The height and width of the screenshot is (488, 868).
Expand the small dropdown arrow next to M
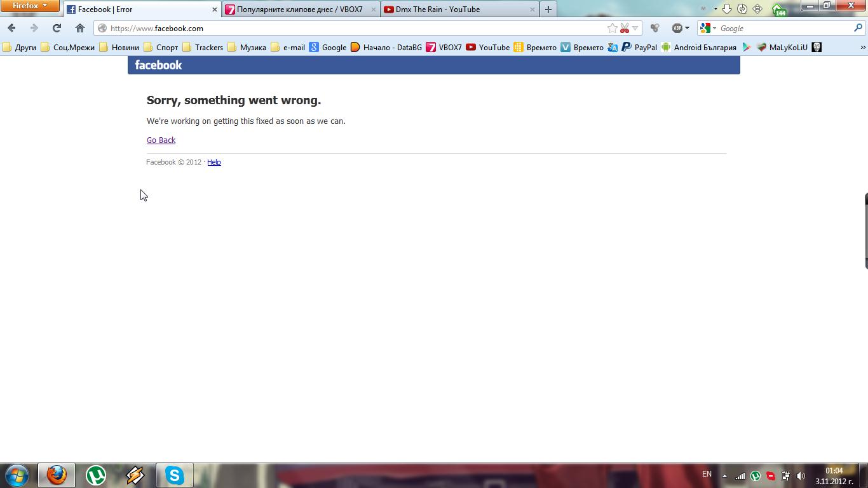click(715, 9)
